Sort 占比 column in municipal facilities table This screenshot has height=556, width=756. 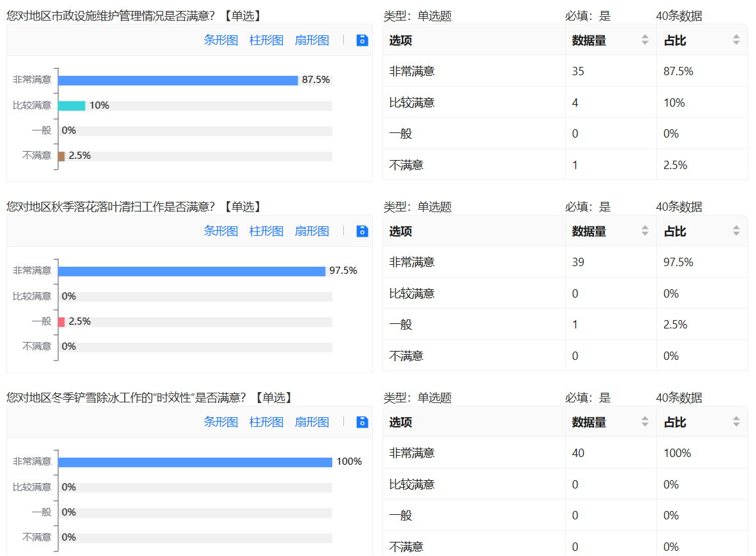click(x=736, y=40)
